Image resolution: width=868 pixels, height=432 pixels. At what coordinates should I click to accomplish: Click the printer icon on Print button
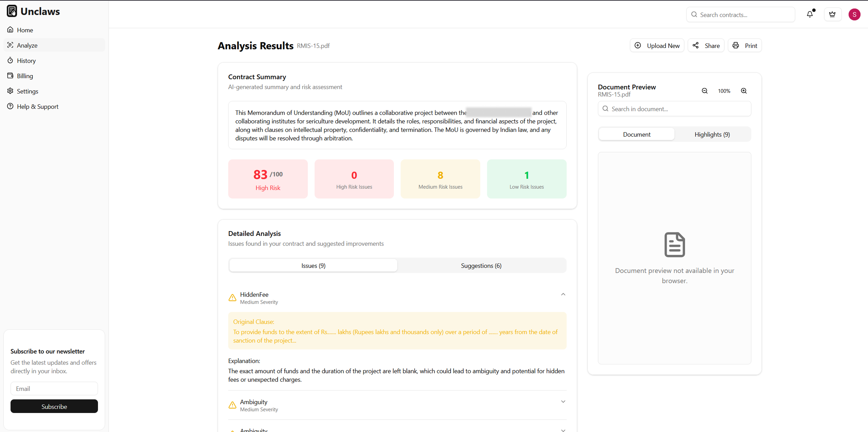(736, 45)
